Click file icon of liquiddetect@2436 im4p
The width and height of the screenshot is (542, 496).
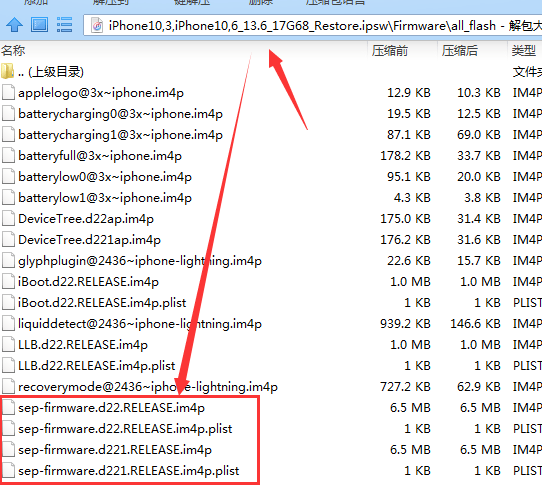(8, 324)
